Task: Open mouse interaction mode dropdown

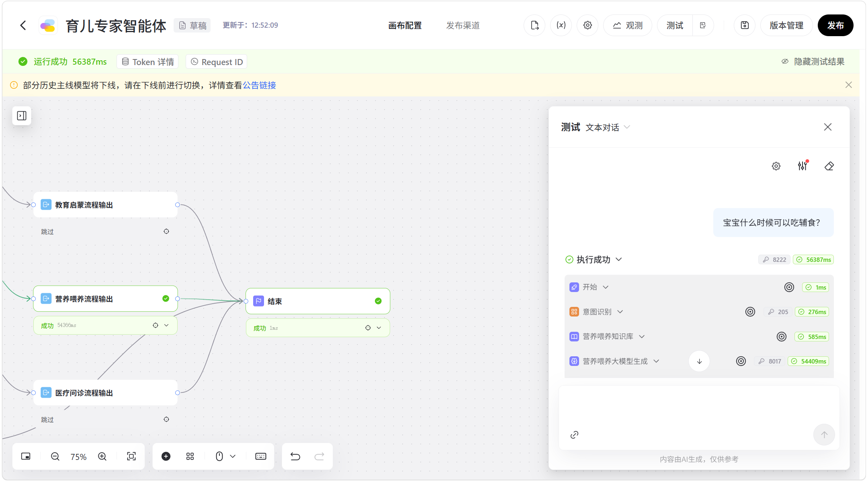Action: click(225, 456)
